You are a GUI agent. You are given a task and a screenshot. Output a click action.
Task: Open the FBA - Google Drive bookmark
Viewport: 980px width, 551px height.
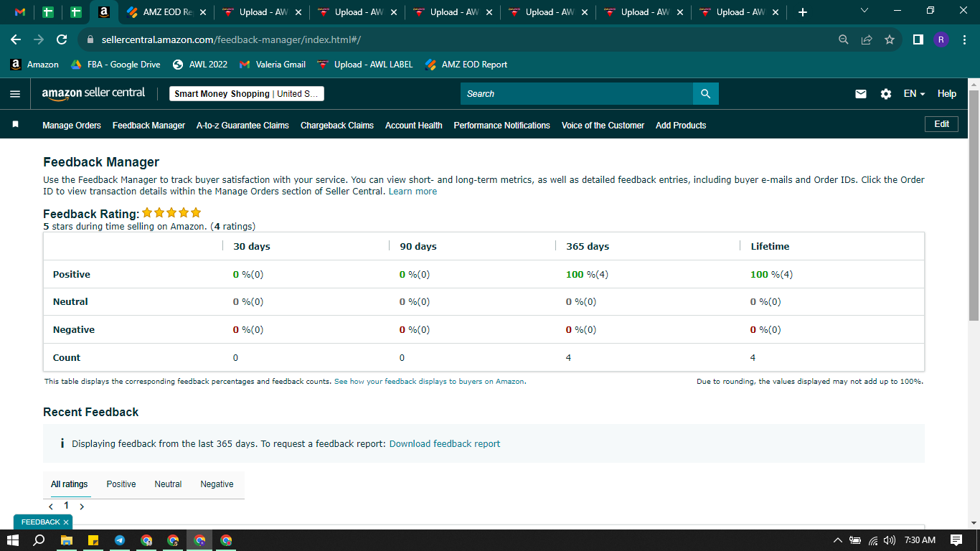(x=116, y=65)
